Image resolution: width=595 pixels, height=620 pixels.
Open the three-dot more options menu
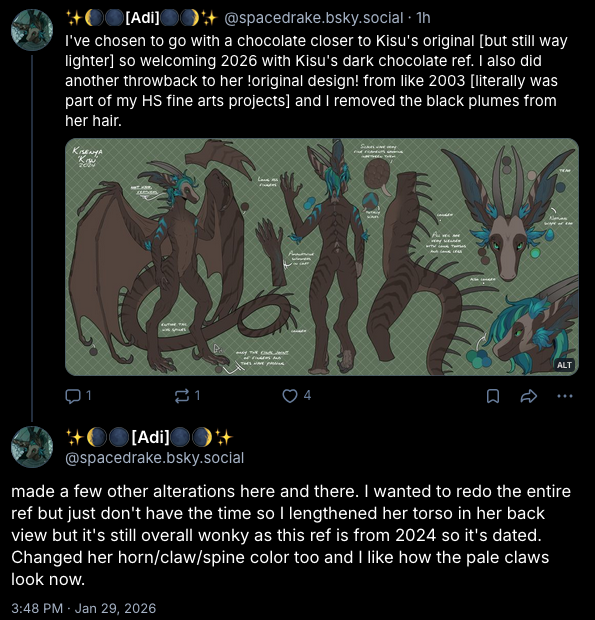pyautogui.click(x=565, y=396)
